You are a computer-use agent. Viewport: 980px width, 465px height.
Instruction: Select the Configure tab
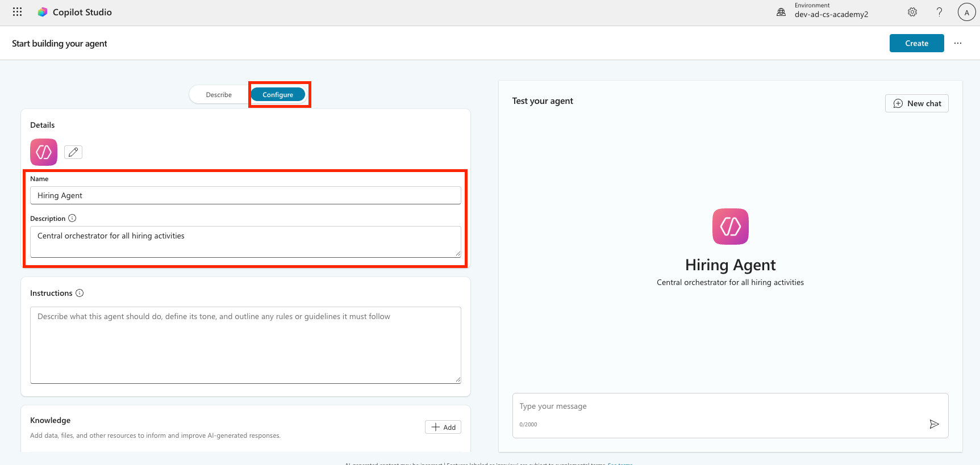coord(278,95)
